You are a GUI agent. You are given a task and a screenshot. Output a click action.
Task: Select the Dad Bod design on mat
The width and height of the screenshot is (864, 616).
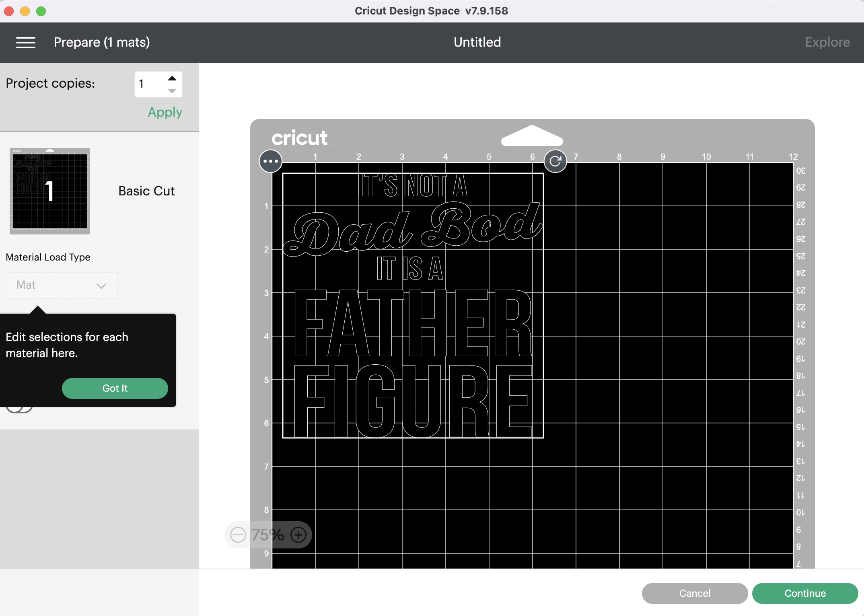(413, 306)
